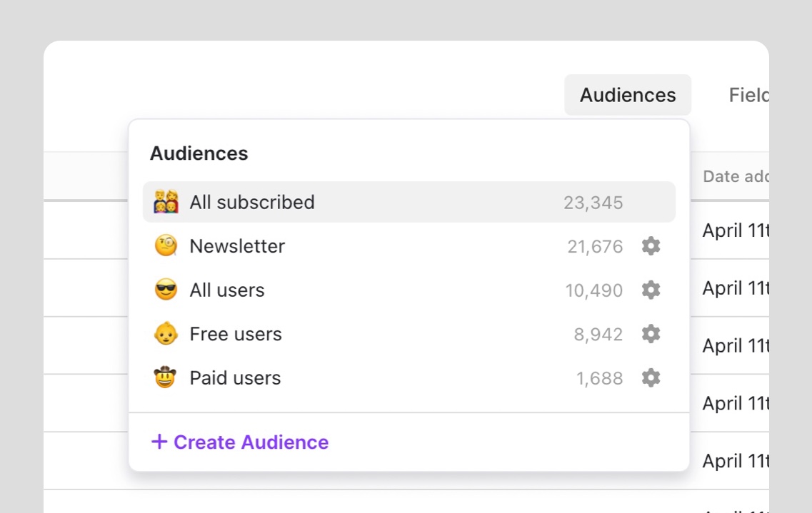Click the plus icon next to Create Audience
Image resolution: width=812 pixels, height=513 pixels.
click(x=159, y=442)
